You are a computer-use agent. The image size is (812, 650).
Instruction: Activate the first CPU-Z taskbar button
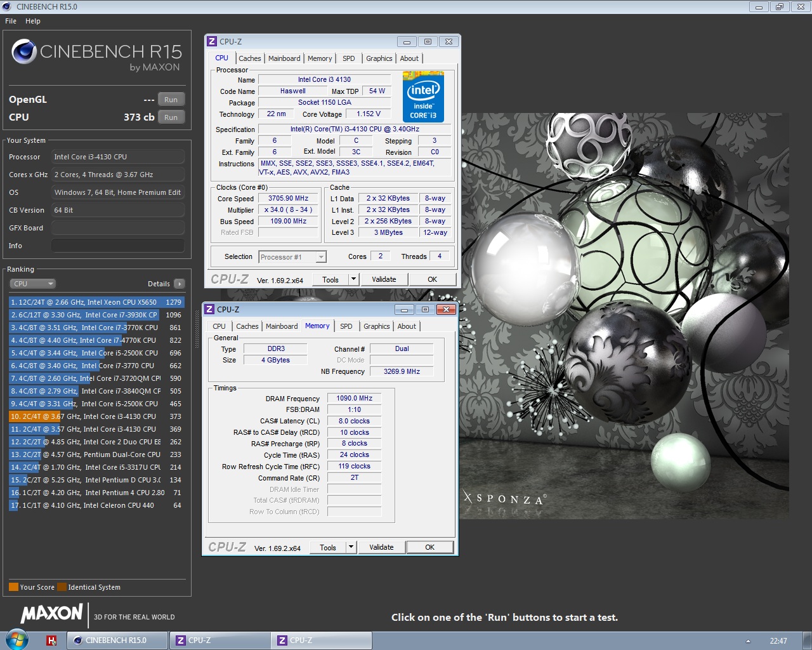pos(219,640)
